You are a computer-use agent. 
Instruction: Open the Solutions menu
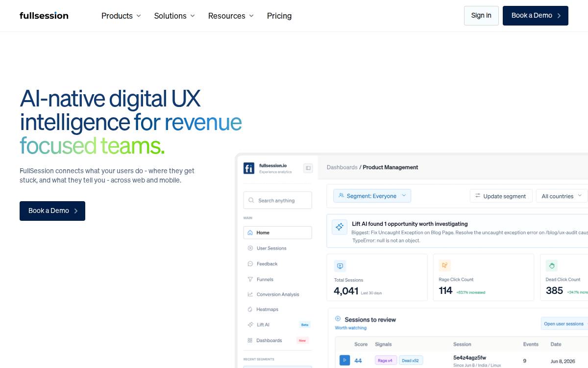pyautogui.click(x=174, y=16)
